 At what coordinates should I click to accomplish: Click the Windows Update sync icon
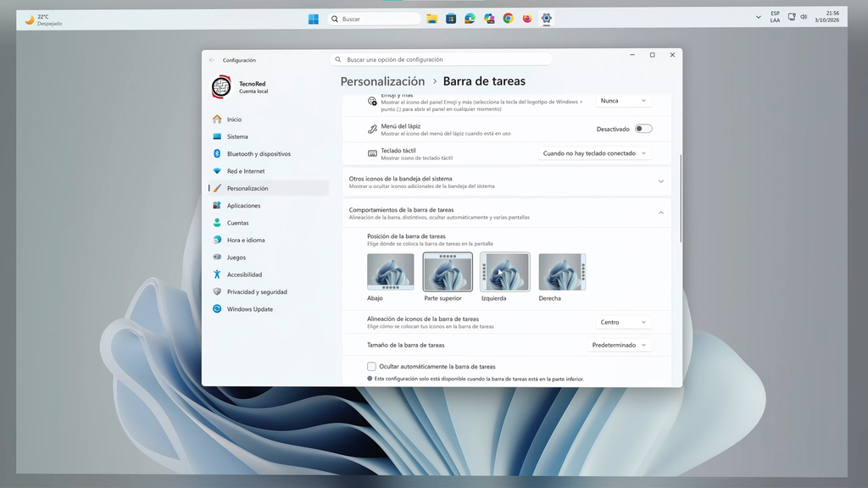tap(217, 308)
